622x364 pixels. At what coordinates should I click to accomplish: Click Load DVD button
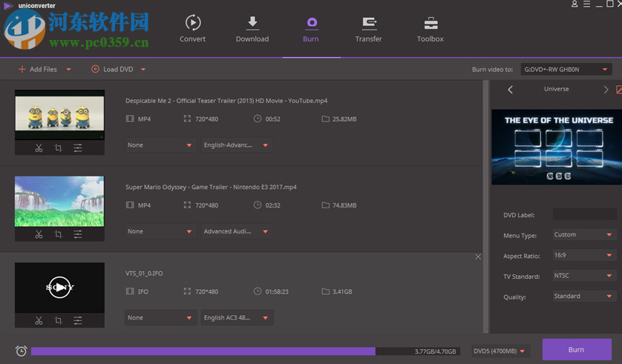112,69
